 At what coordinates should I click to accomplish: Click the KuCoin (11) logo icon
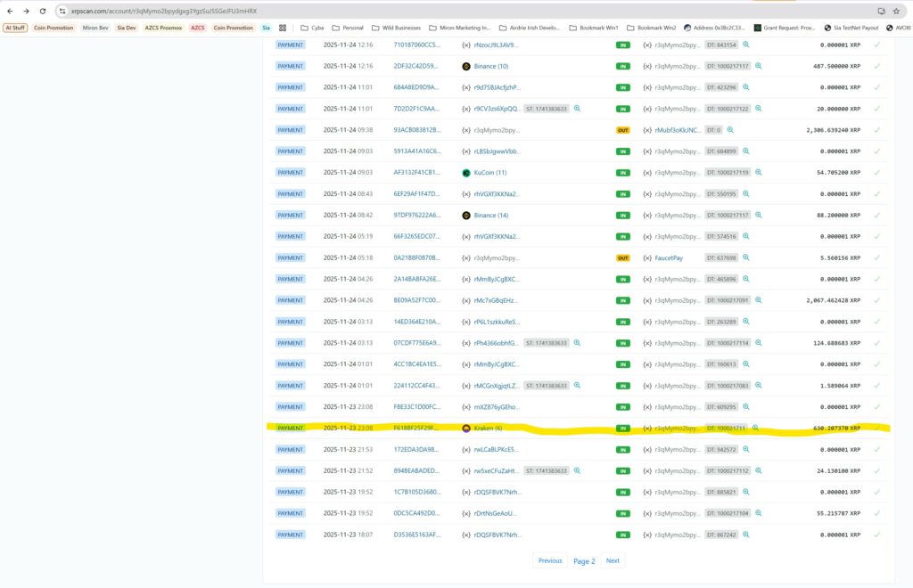(x=465, y=173)
